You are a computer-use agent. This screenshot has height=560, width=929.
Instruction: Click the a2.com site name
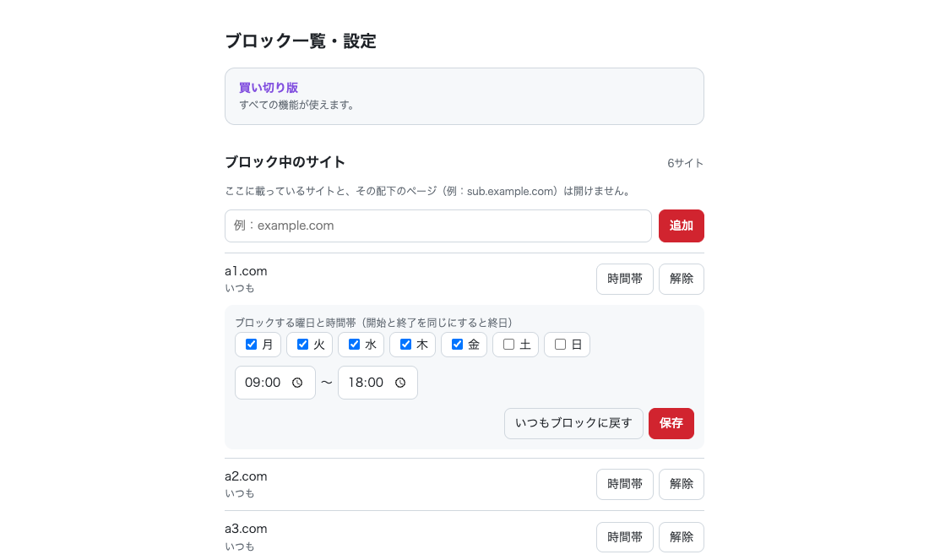point(246,476)
